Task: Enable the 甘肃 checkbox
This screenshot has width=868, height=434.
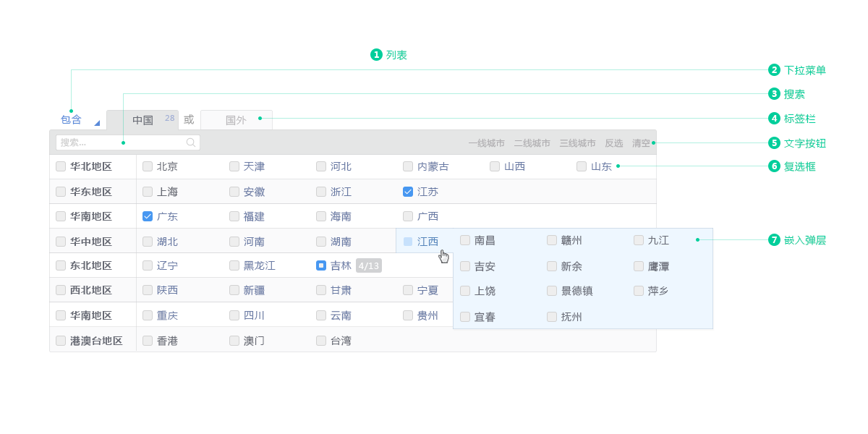Action: coord(321,290)
